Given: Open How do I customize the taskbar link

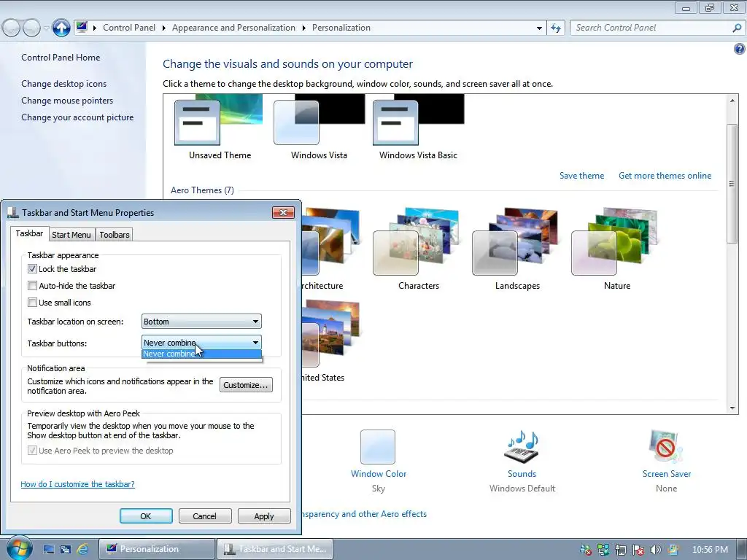Looking at the screenshot, I should tap(77, 484).
